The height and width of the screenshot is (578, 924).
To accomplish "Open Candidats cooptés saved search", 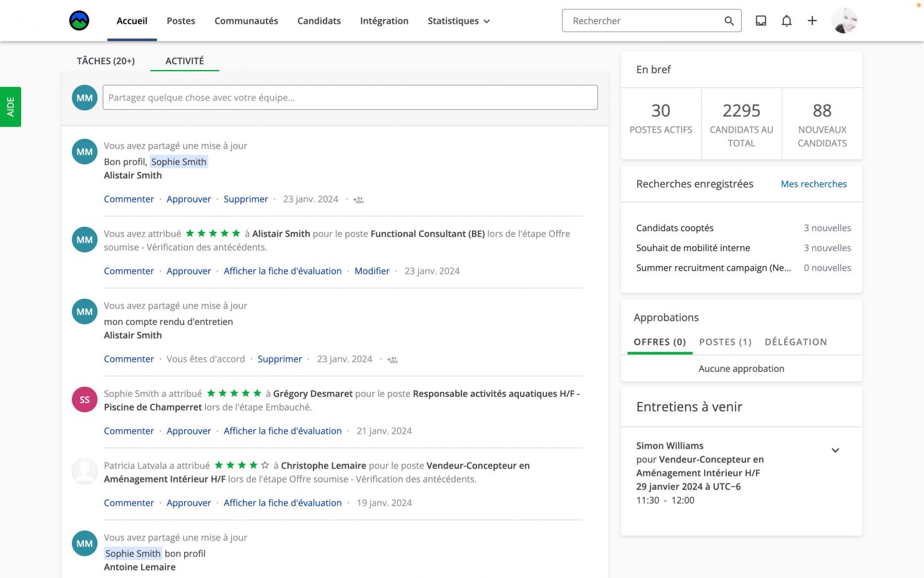I will point(674,228).
